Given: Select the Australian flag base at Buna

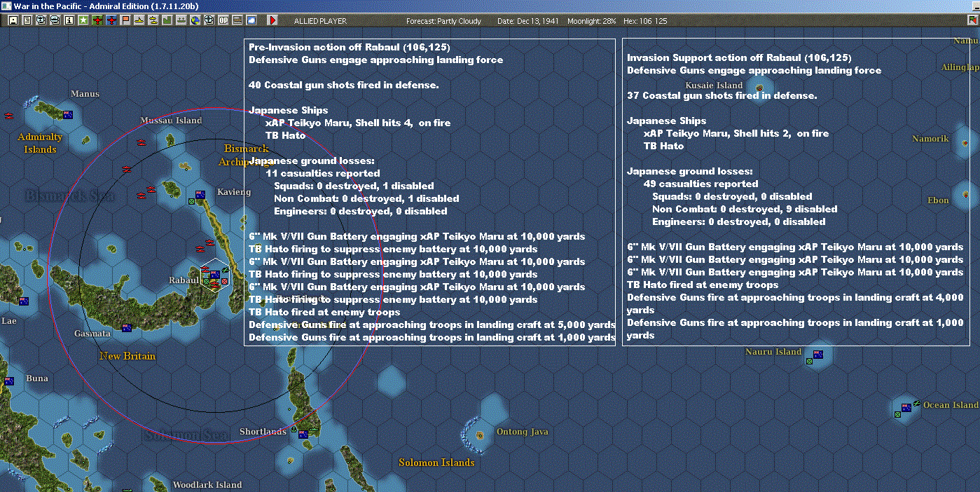Looking at the screenshot, I should click(x=9, y=381).
